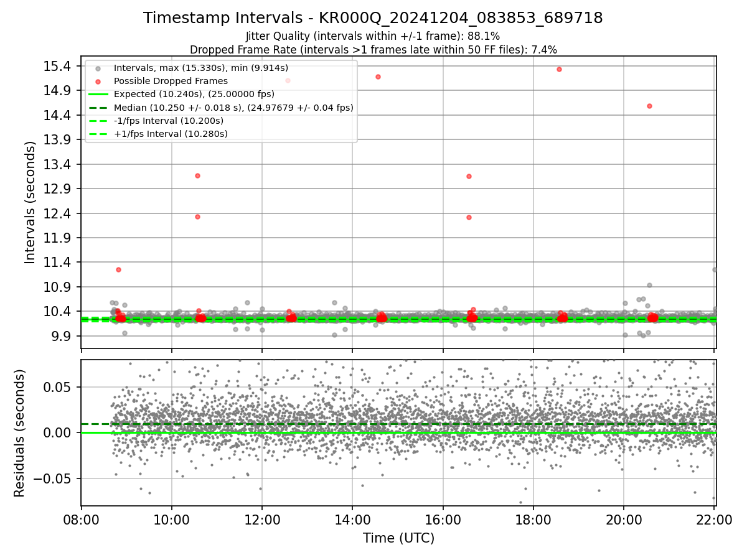Click the 10.4 y-axis tick label
Viewport: 747px width, 560px height.
coord(59,311)
